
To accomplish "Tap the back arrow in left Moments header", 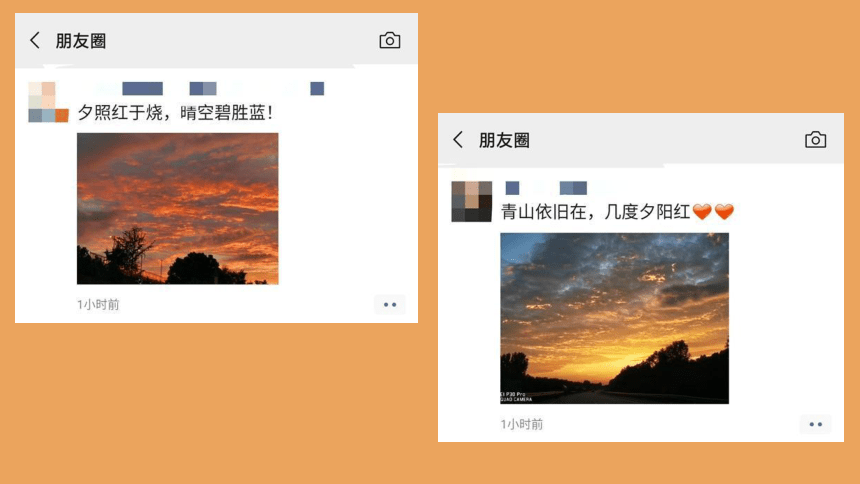I will click(35, 40).
